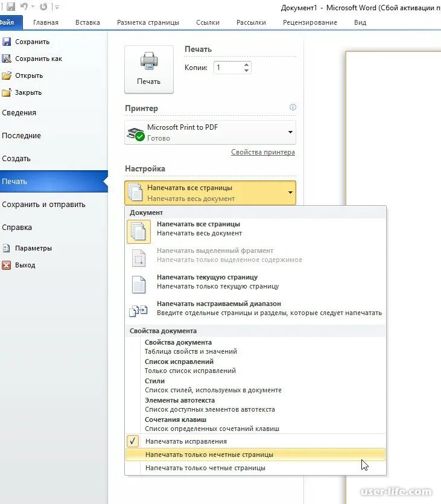Click the printer info icon
The image size is (441, 504).
[x=293, y=107]
